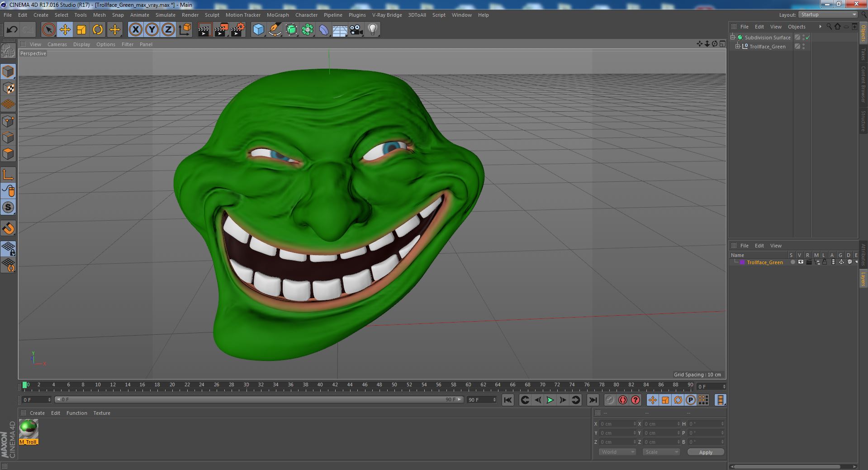Screen dimensions: 868x470
Task: Switch to Model mode
Action: (8, 71)
